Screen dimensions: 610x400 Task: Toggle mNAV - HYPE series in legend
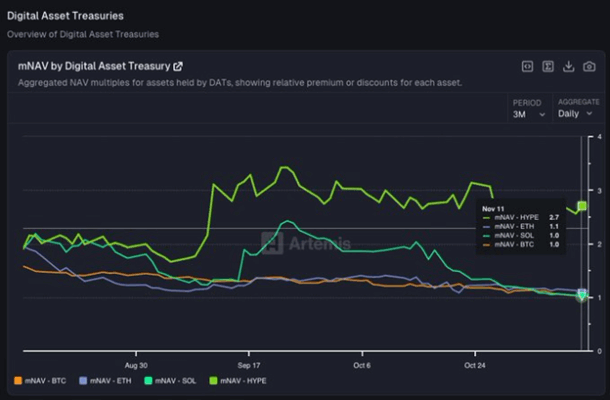(x=241, y=381)
